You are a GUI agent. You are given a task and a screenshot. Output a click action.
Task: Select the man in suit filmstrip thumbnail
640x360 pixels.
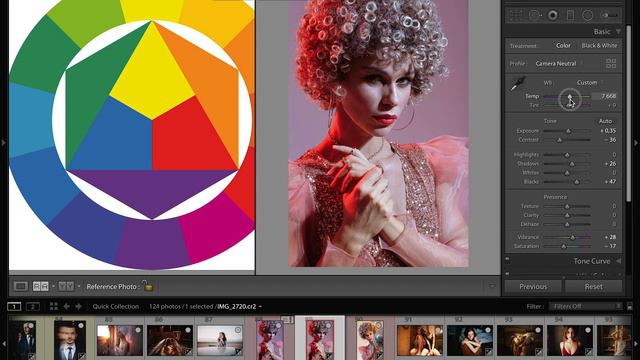pyautogui.click(x=70, y=340)
